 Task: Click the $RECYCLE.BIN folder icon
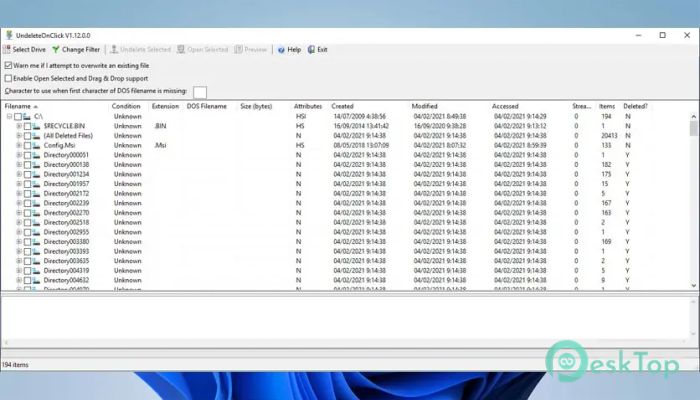[x=36, y=126]
